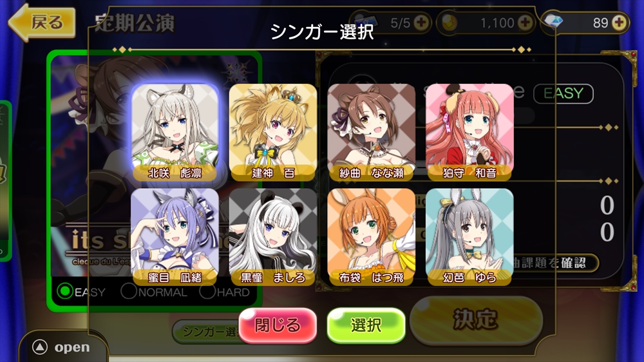Select the HARD difficulty radio button
This screenshot has height=362, width=644.
[x=207, y=291]
